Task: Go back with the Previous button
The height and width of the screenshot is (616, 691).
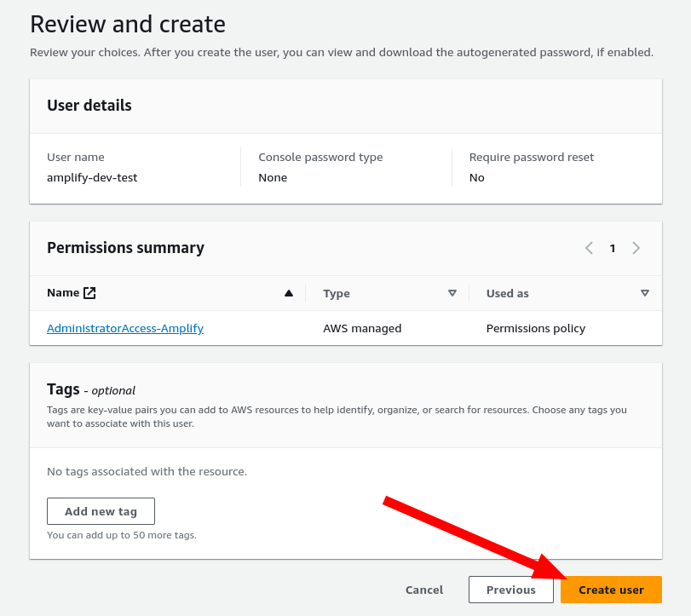Action: [510, 590]
